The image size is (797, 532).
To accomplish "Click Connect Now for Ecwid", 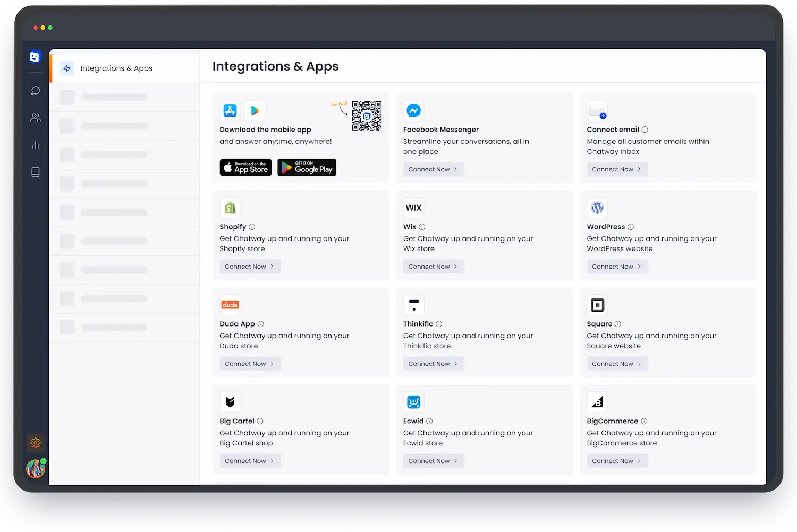I will 434,461.
